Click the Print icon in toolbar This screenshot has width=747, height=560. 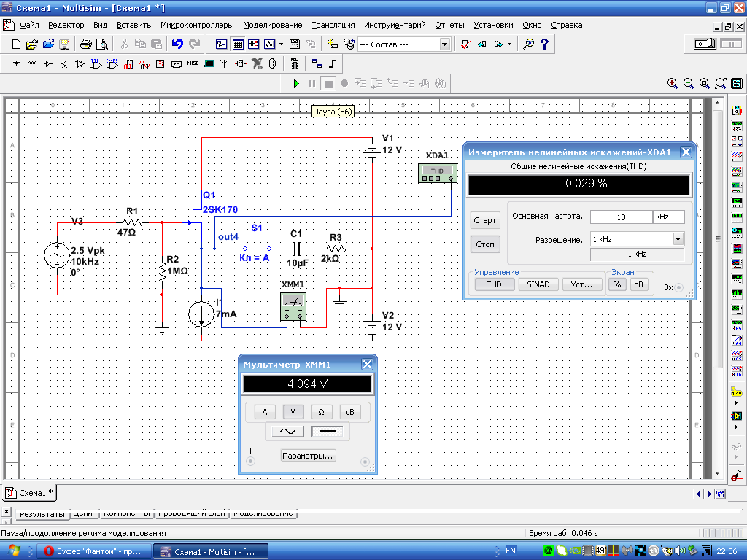[85, 44]
